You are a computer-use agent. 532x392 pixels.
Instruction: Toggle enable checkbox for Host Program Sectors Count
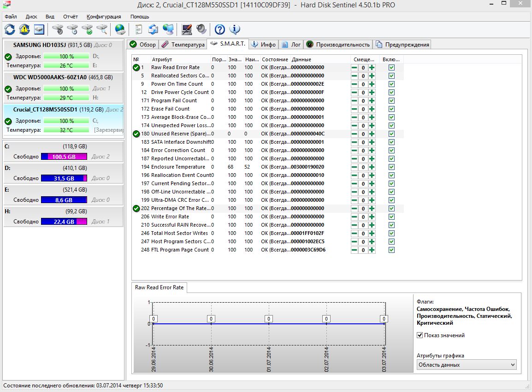[391, 241]
